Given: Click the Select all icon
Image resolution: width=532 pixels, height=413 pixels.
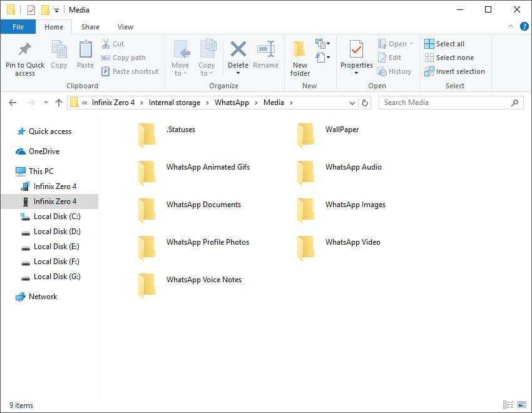Looking at the screenshot, I should click(x=429, y=44).
